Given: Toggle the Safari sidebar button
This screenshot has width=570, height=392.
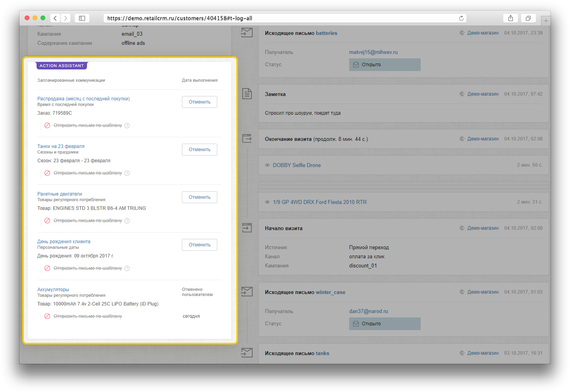Looking at the screenshot, I should pyautogui.click(x=82, y=18).
